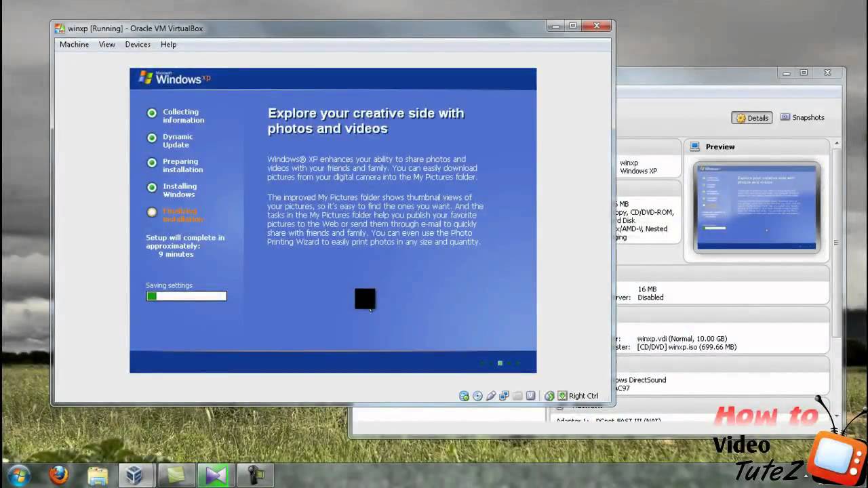
Task: Click the 'Right Ctrl' host key text
Action: [x=583, y=396]
